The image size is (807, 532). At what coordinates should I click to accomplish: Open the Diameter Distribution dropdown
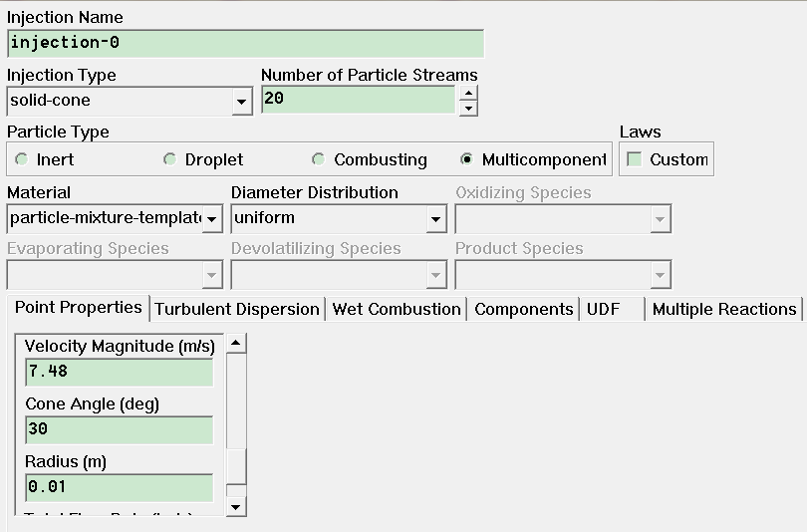pos(435,219)
